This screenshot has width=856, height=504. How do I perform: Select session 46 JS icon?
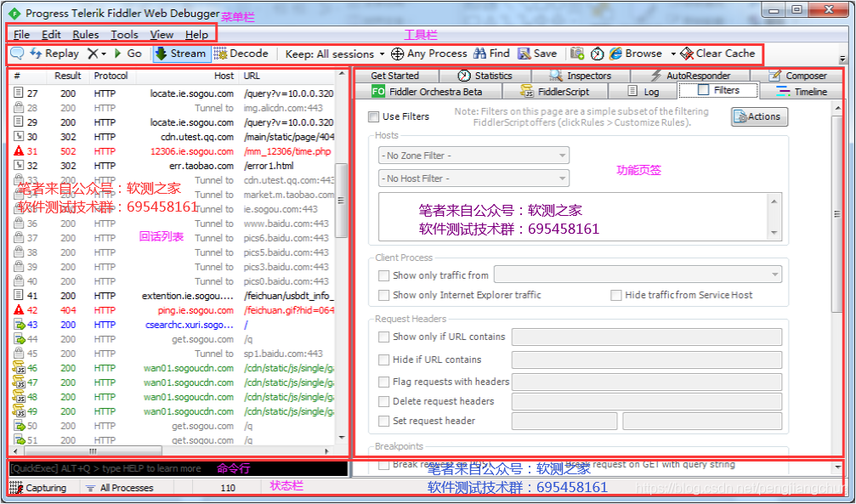click(x=19, y=368)
